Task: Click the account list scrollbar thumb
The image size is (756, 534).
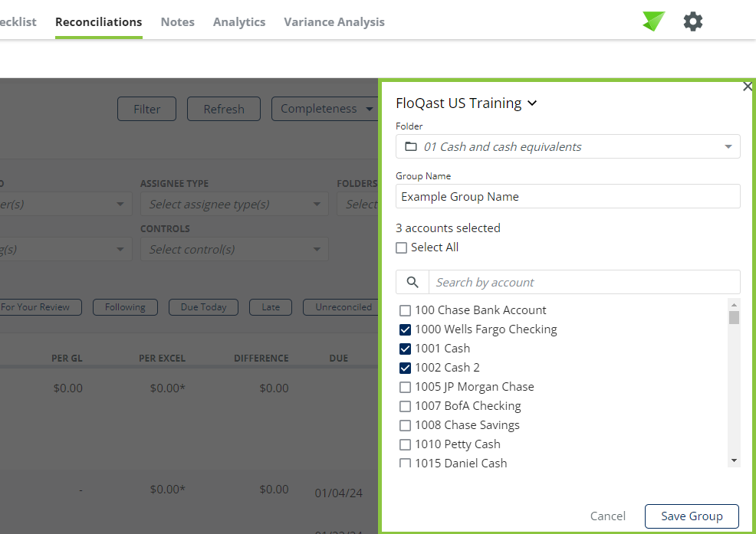Action: pyautogui.click(x=734, y=318)
